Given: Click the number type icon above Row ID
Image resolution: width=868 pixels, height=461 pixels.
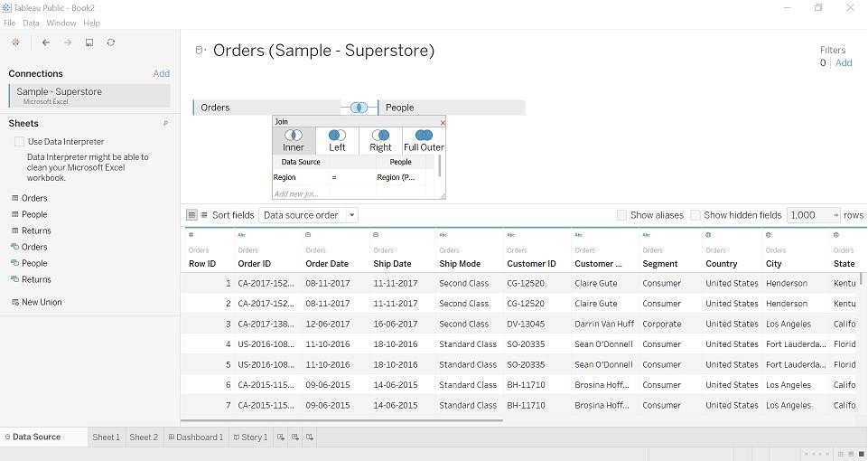Looking at the screenshot, I should 191,235.
